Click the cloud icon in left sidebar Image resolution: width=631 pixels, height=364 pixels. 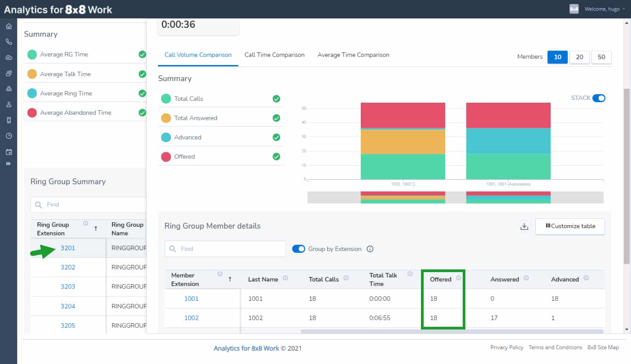9,57
